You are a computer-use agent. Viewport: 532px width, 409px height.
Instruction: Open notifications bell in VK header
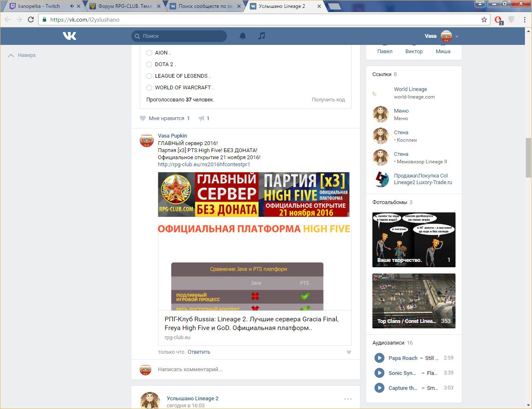243,36
